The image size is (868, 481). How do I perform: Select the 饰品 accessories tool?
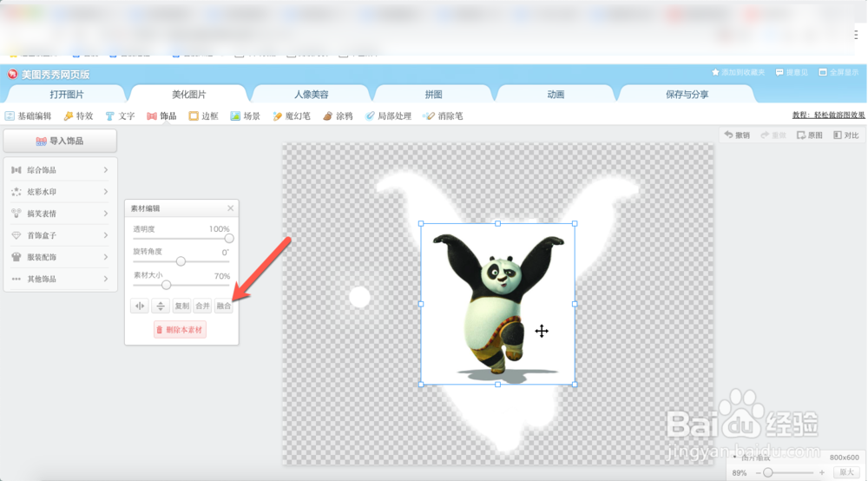(x=161, y=116)
